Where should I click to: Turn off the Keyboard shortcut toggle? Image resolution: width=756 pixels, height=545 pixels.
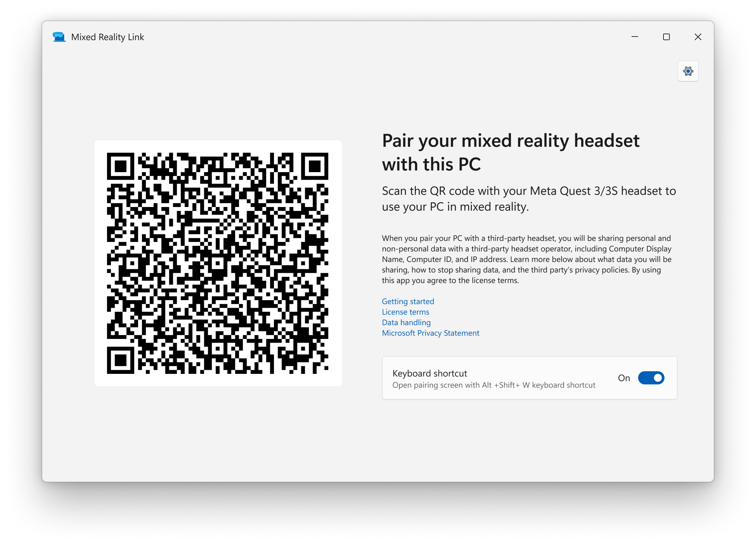click(651, 378)
